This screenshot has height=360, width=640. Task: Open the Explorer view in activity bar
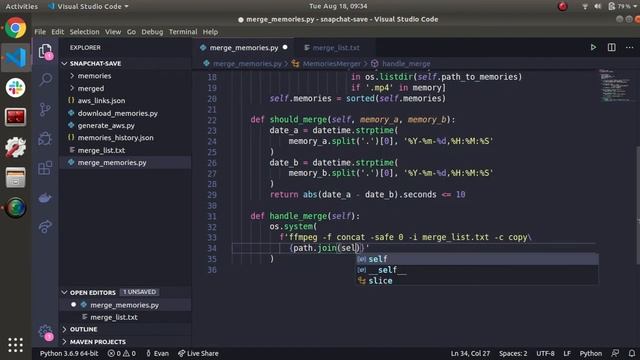pos(45,52)
